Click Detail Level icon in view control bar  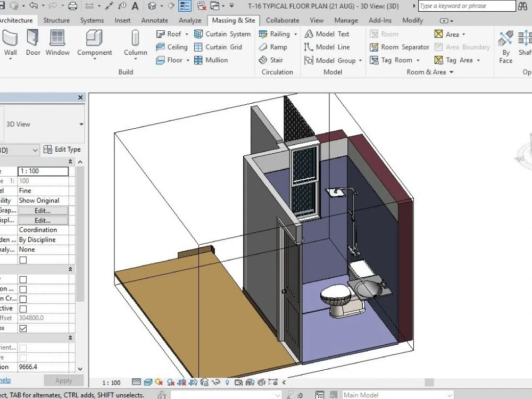coord(136,382)
